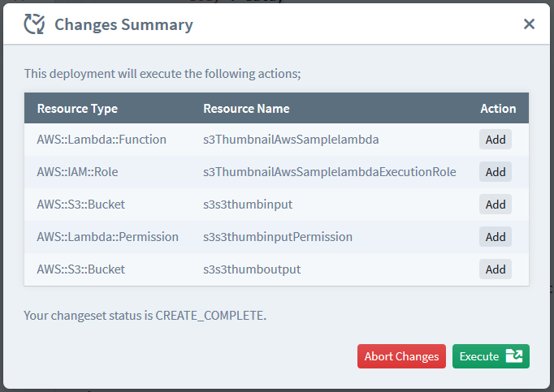The image size is (554, 392).
Task: Select the Resource Name column header
Action: [x=246, y=109]
